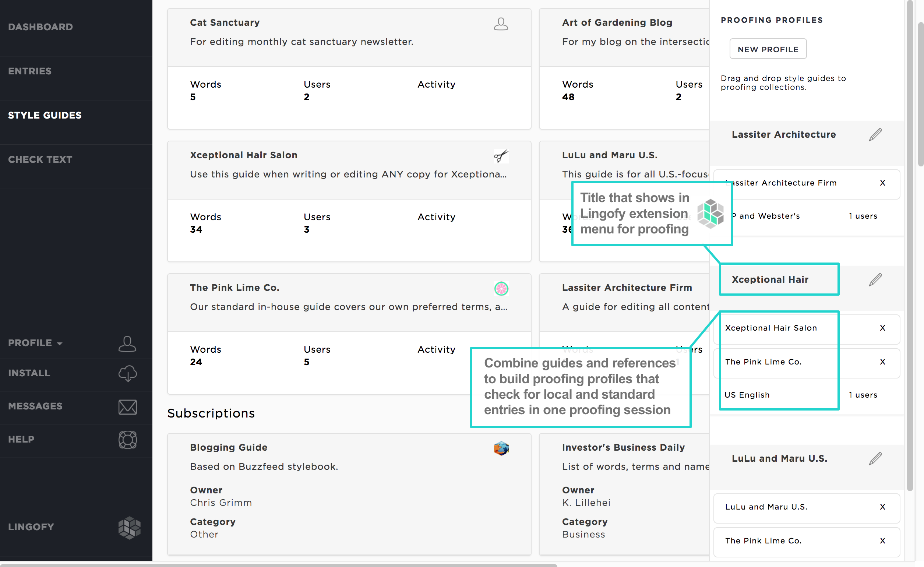Click Proofing Profiles panel heading
Image resolution: width=924 pixels, height=567 pixels.
pos(771,20)
